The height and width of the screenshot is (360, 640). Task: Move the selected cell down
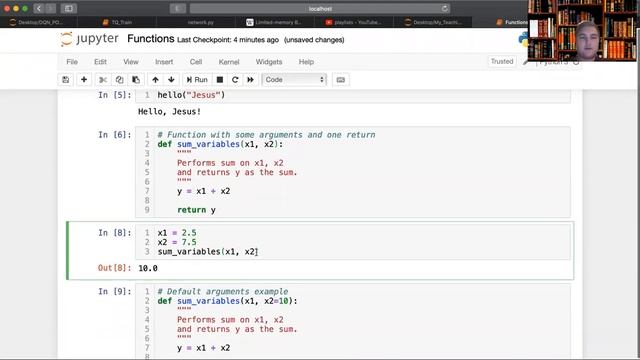pos(171,80)
